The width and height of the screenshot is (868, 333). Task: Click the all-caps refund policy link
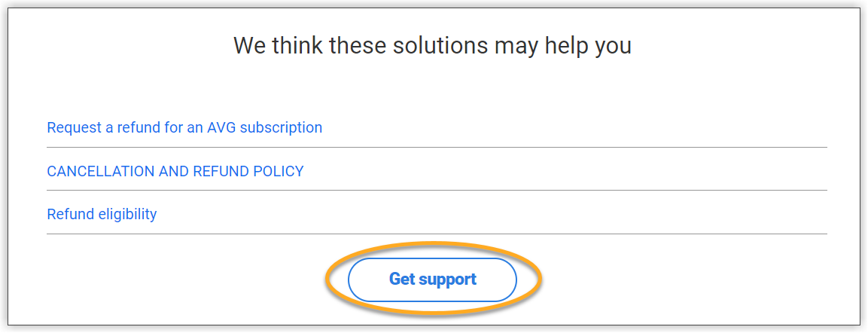tap(175, 171)
